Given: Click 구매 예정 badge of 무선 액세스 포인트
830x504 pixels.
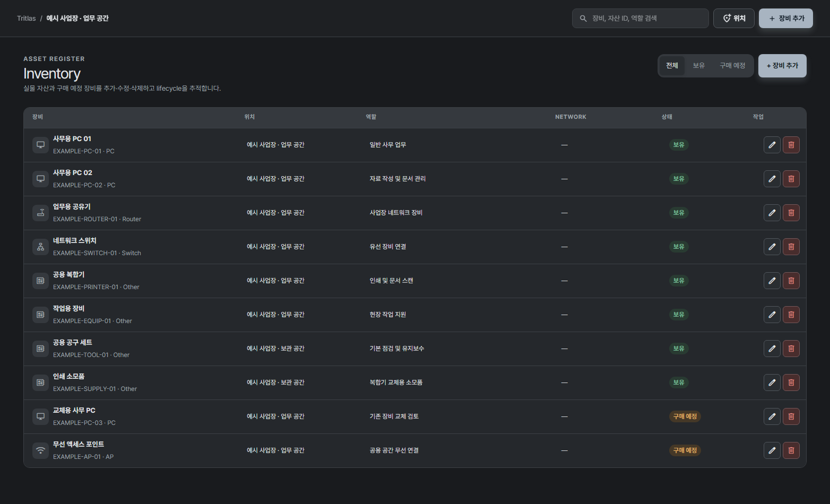Looking at the screenshot, I should (x=685, y=450).
